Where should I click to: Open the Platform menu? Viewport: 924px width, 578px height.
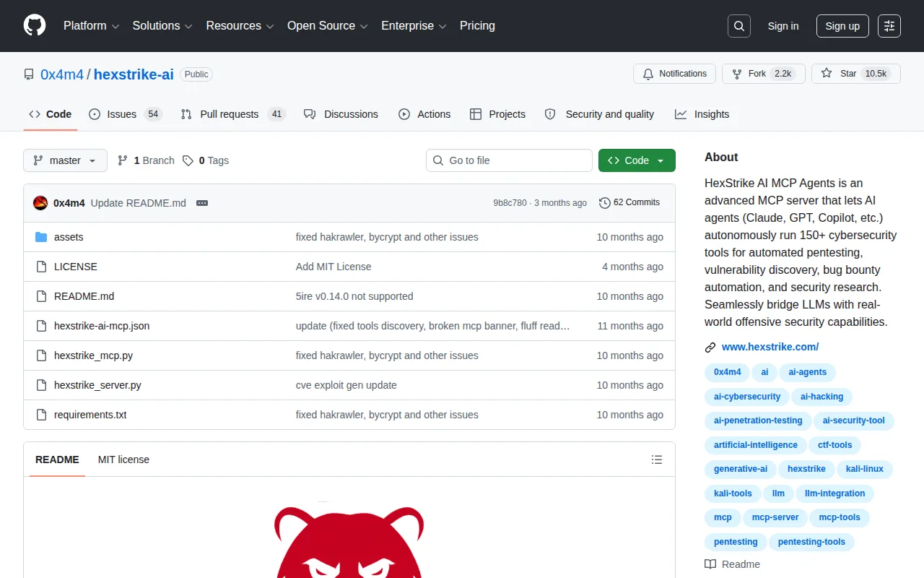tap(91, 26)
